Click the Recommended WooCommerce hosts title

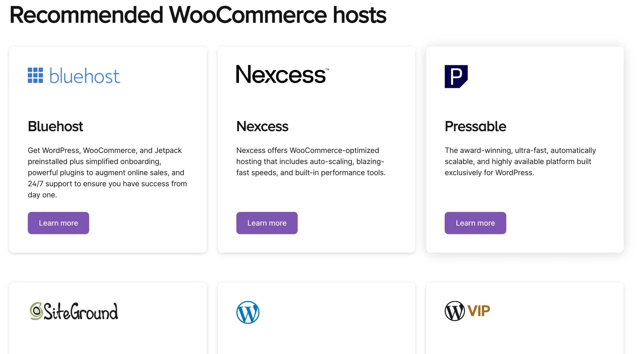coord(198,15)
